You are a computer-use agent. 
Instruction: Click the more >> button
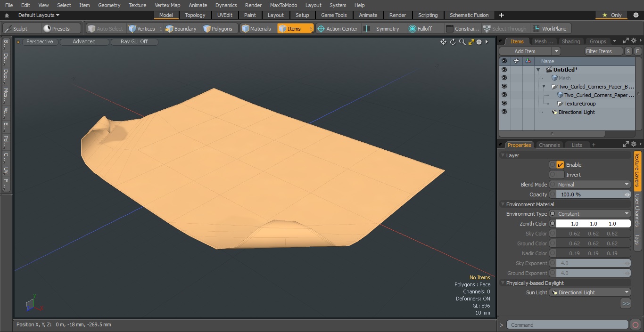[626, 304]
